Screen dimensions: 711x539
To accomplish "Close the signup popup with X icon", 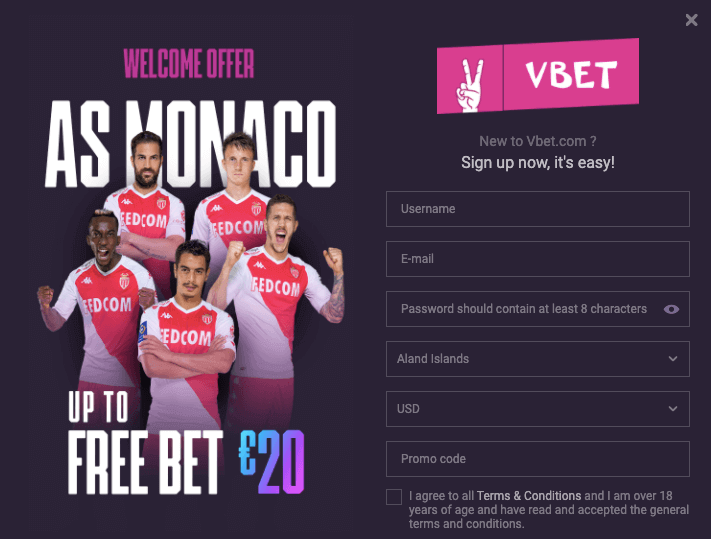I will [x=691, y=19].
